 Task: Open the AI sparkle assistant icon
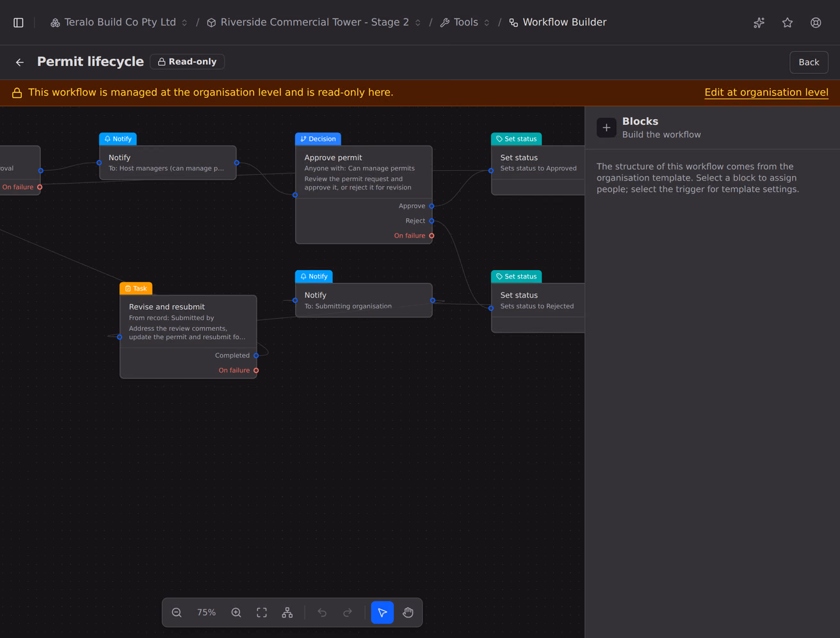[x=759, y=22]
